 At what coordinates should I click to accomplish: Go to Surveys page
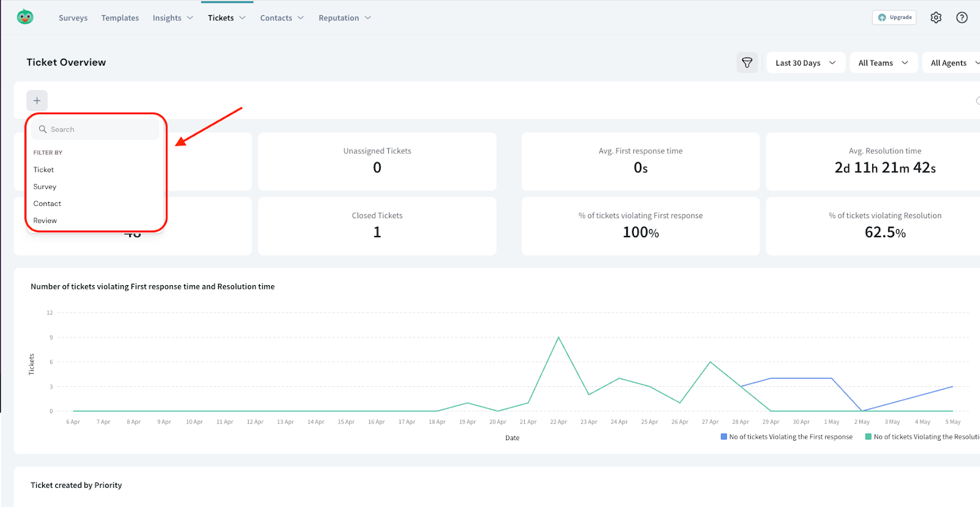73,18
